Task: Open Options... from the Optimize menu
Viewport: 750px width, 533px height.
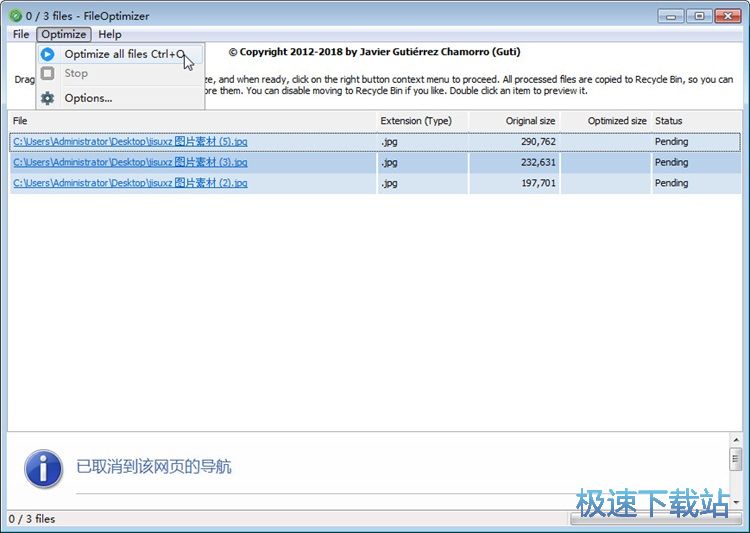Action: pyautogui.click(x=121, y=98)
